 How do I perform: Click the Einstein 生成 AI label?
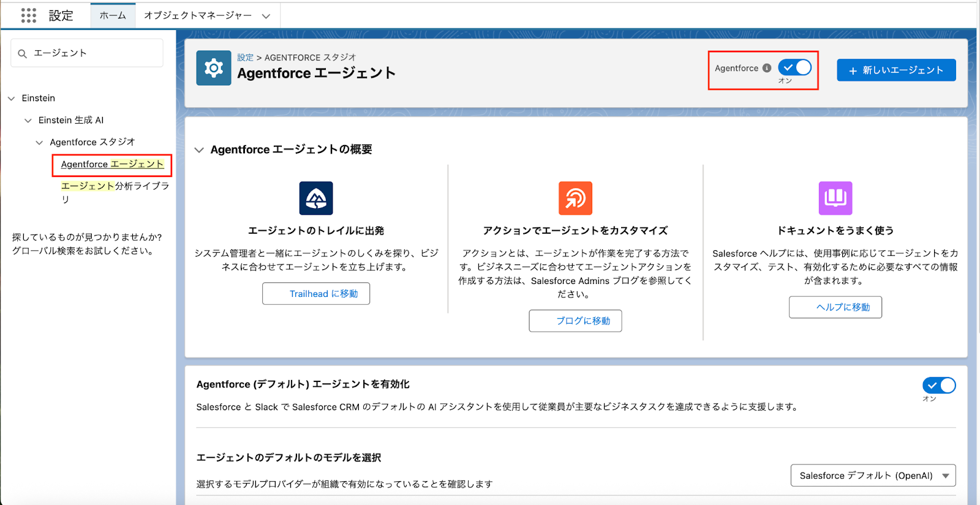pos(71,120)
